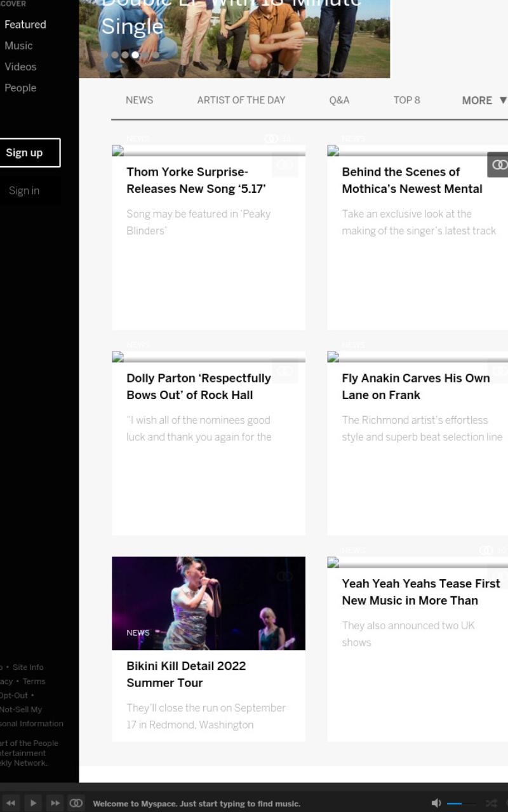Connect to the Mothica article card
This screenshot has width=508, height=812.
click(499, 165)
